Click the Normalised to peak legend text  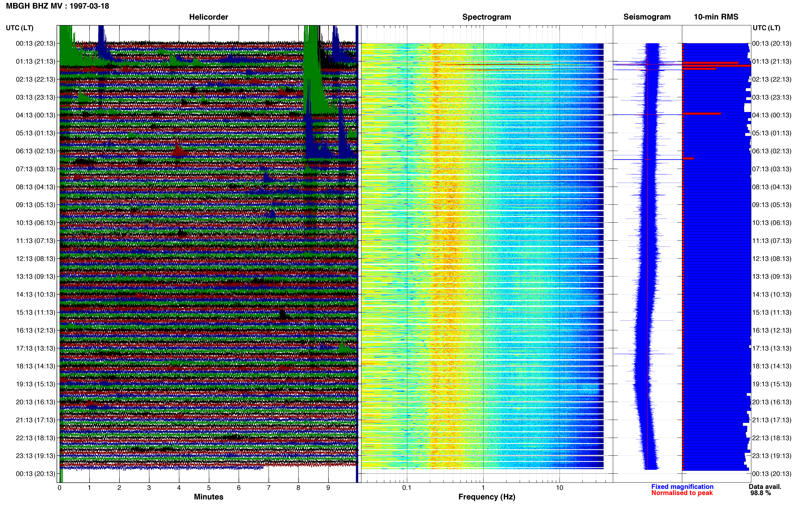(x=682, y=493)
